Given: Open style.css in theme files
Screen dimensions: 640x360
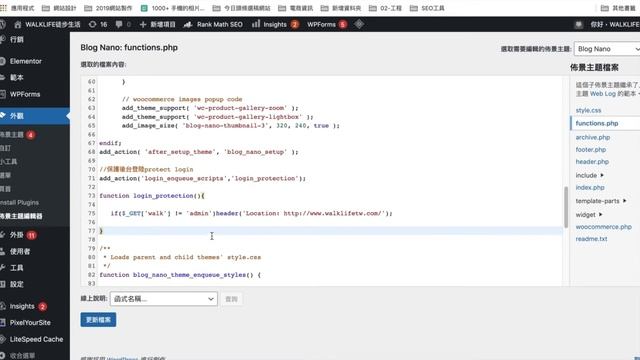Looking at the screenshot, I should (588, 110).
